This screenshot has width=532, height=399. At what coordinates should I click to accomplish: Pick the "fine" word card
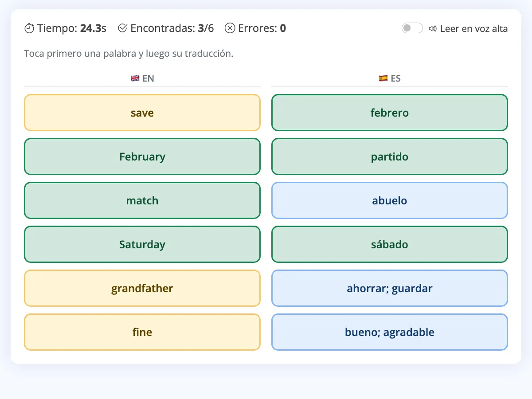click(142, 332)
